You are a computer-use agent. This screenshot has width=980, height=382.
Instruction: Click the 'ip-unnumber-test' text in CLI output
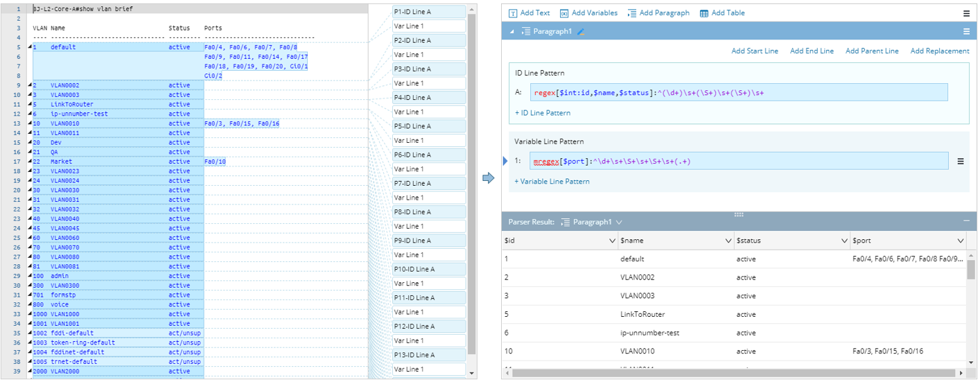click(79, 114)
